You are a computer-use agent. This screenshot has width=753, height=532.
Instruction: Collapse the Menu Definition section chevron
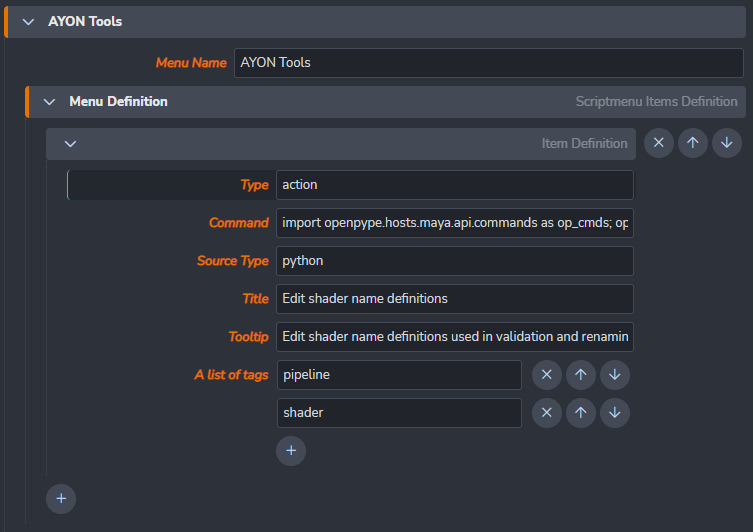click(x=49, y=102)
